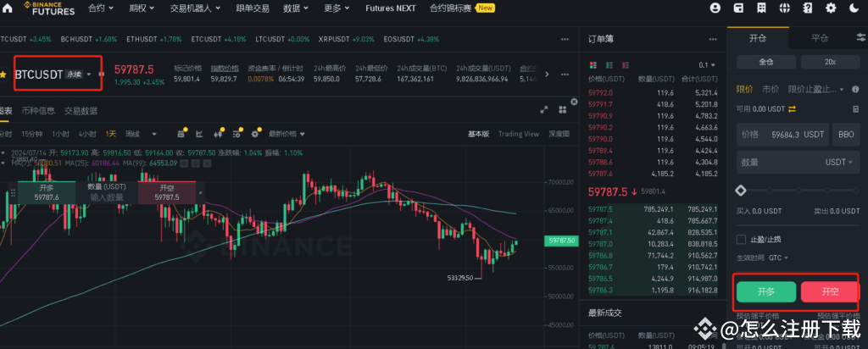Open the GTC time-in-force dropdown
The height and width of the screenshot is (349, 868).
click(779, 258)
